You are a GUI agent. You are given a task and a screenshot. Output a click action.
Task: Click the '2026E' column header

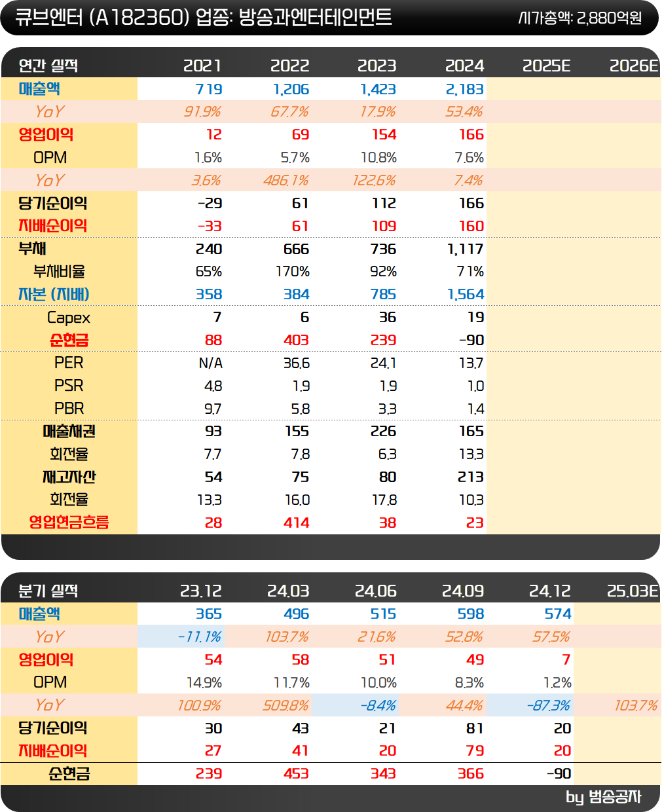(x=633, y=65)
